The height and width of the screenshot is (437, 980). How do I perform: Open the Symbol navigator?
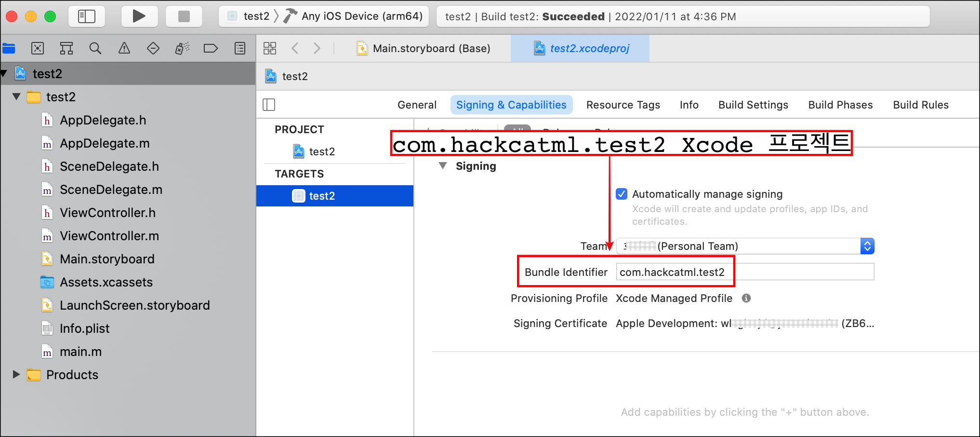pos(66,48)
